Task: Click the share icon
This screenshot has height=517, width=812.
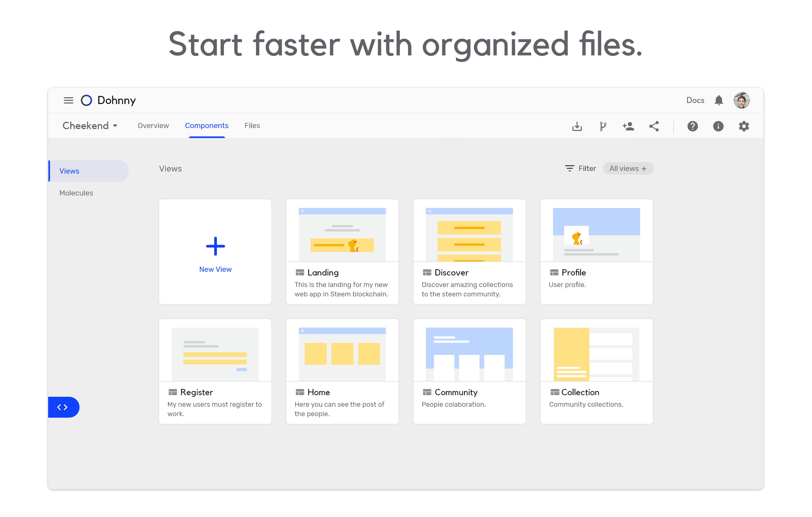Action: 654,126
